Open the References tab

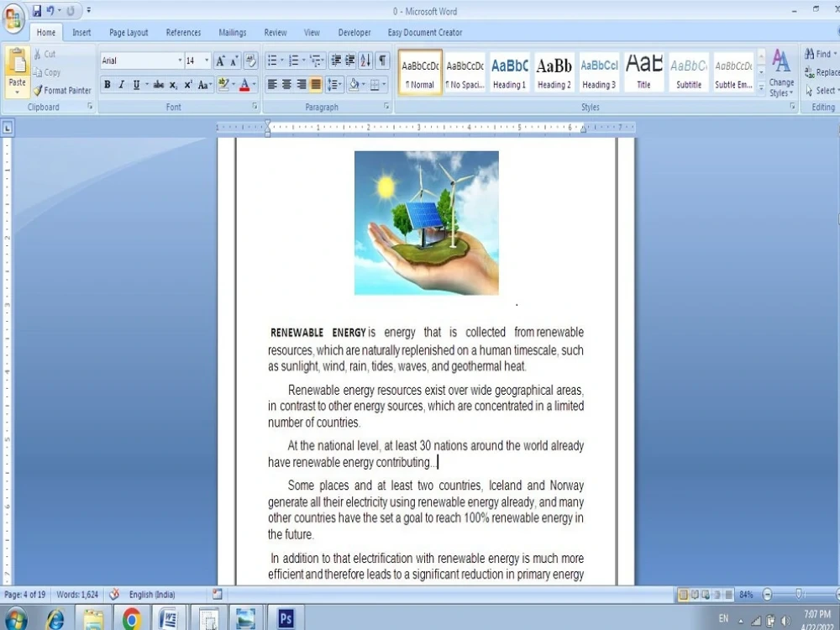[183, 33]
